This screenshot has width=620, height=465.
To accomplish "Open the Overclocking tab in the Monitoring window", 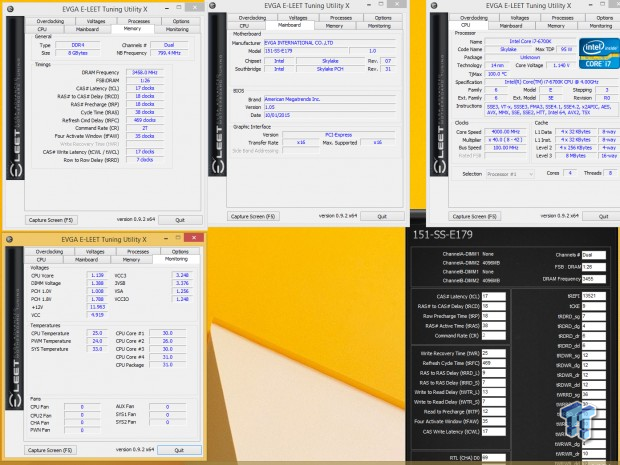I will (x=49, y=251).
